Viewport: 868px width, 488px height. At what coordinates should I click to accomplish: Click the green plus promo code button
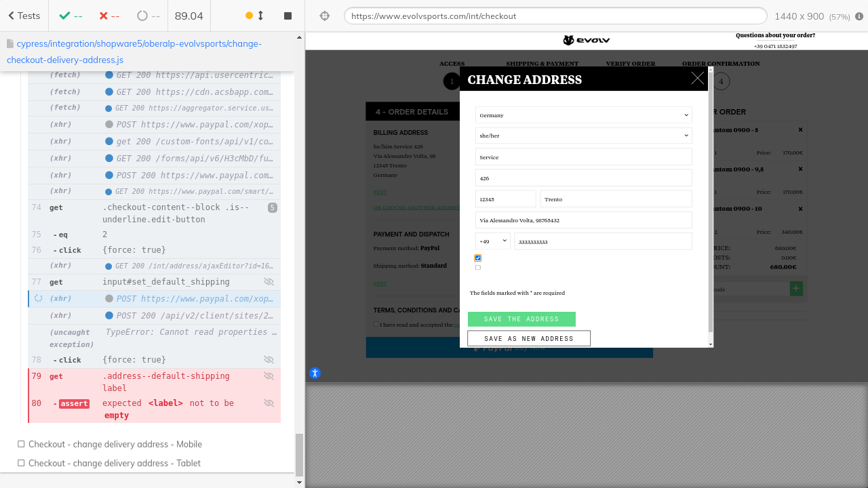coord(796,289)
